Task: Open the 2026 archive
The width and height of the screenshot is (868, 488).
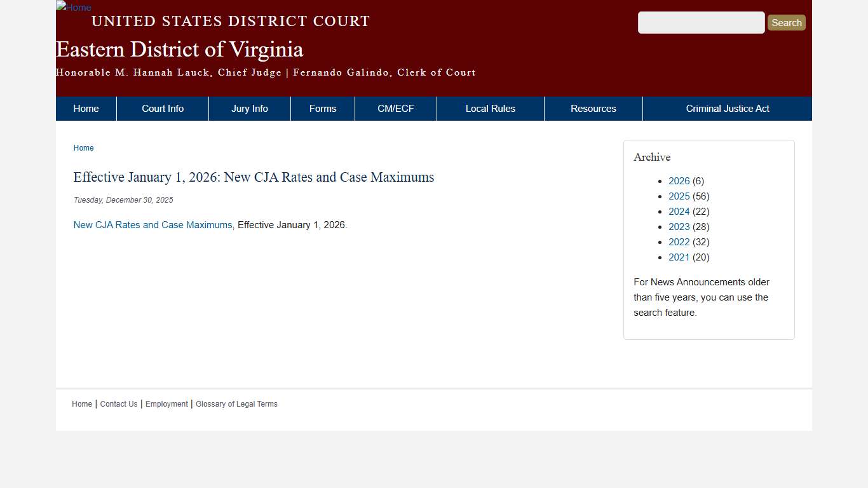Action: [679, 180]
